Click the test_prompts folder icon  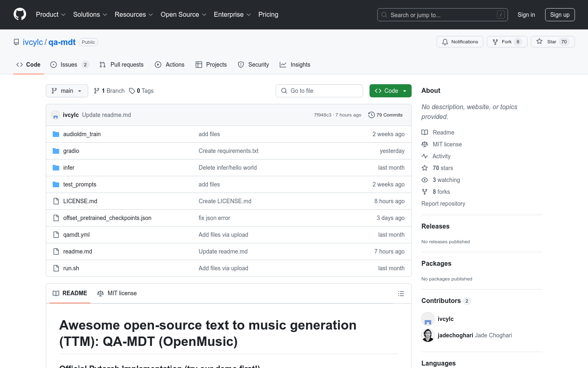(56, 184)
